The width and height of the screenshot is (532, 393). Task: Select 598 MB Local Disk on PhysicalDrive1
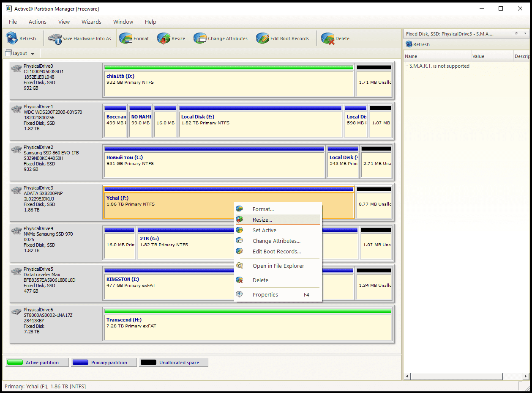coord(355,122)
